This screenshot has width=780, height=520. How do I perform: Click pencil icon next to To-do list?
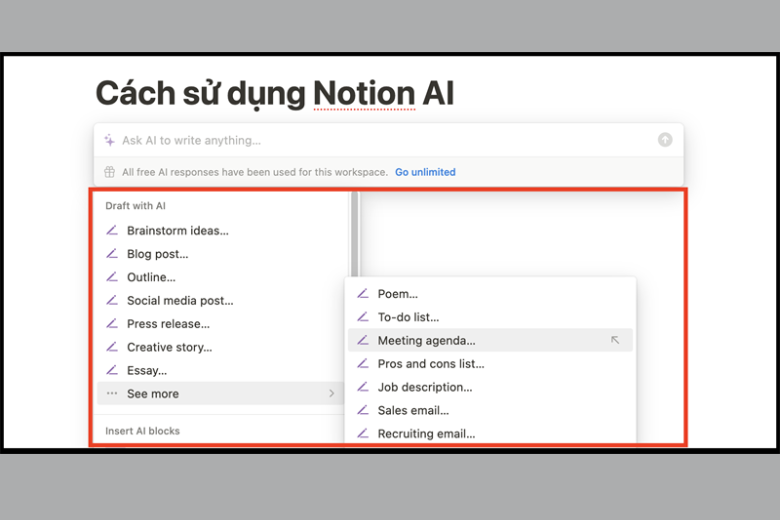coord(363,317)
